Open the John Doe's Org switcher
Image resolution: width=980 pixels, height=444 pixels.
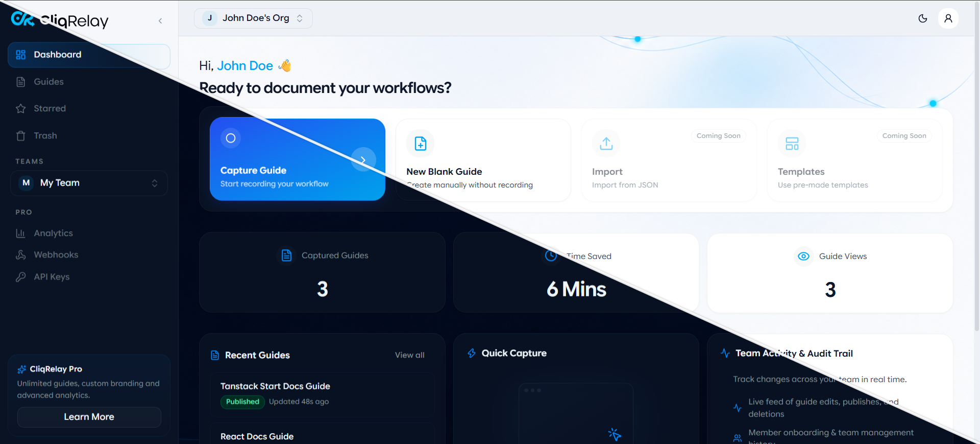click(253, 18)
